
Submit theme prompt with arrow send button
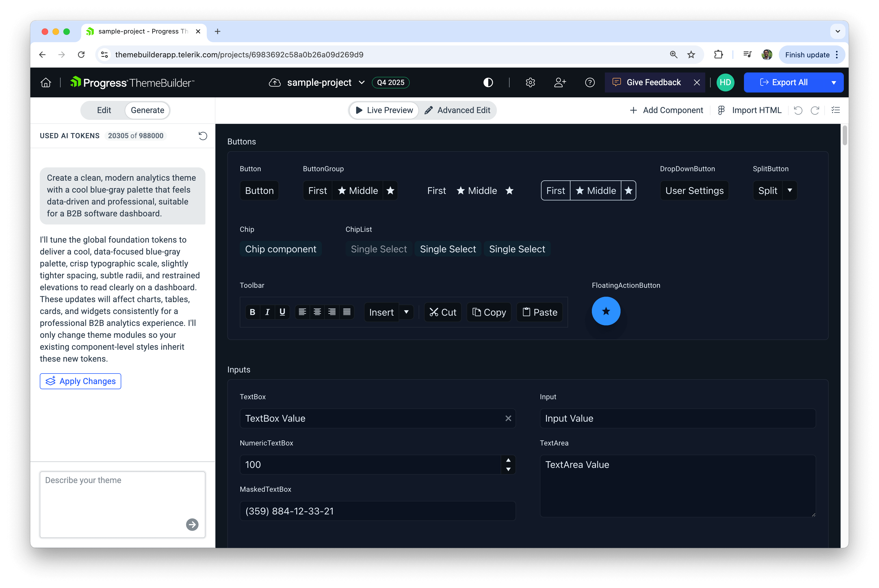tap(192, 524)
